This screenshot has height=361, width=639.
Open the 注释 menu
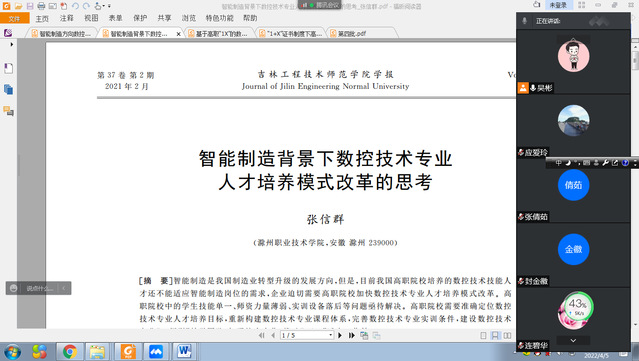pyautogui.click(x=66, y=18)
